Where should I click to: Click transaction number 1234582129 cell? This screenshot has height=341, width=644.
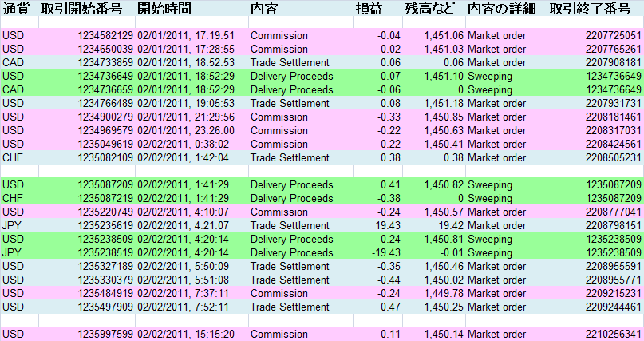[105, 36]
